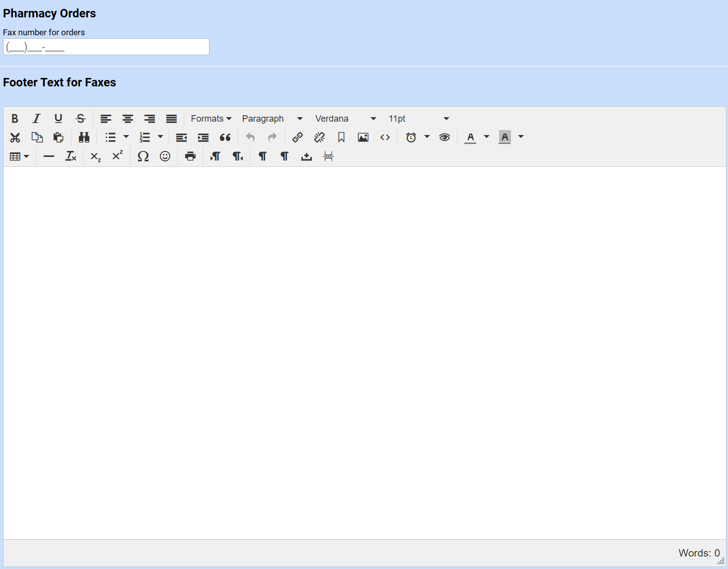
Task: Center-align the text
Action: (x=128, y=119)
